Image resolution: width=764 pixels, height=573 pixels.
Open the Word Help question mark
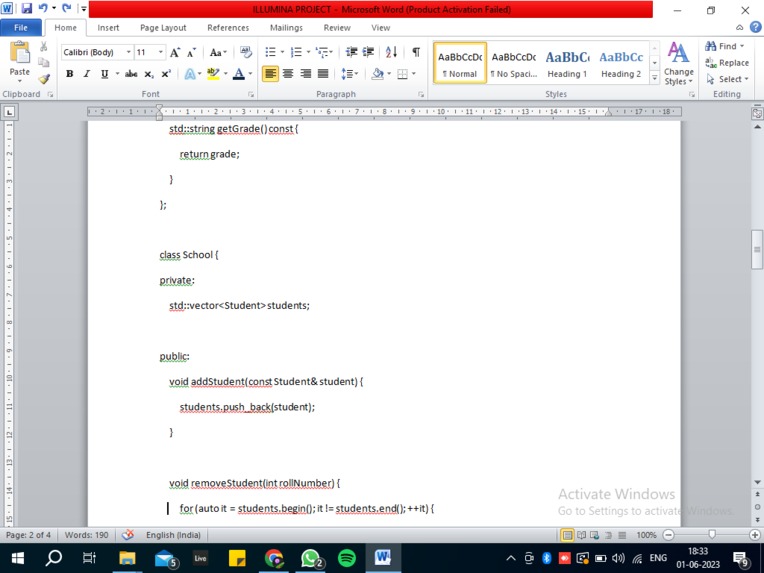pos(756,27)
